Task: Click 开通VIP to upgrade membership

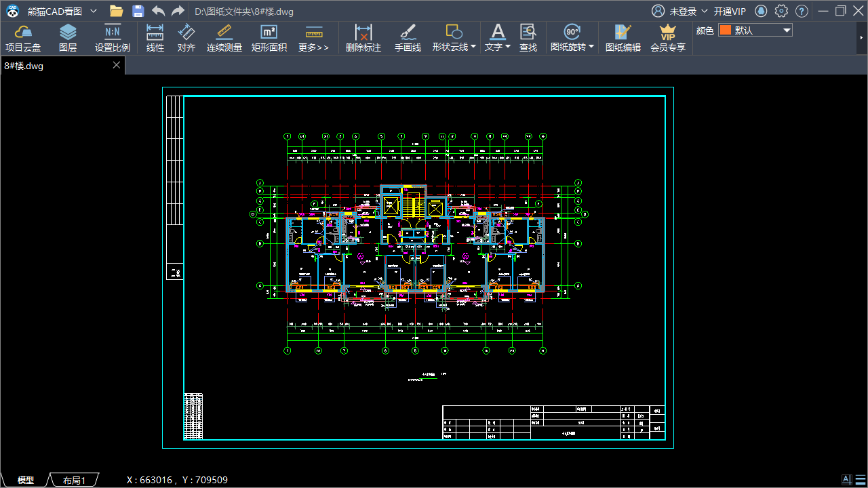Action: click(x=730, y=12)
